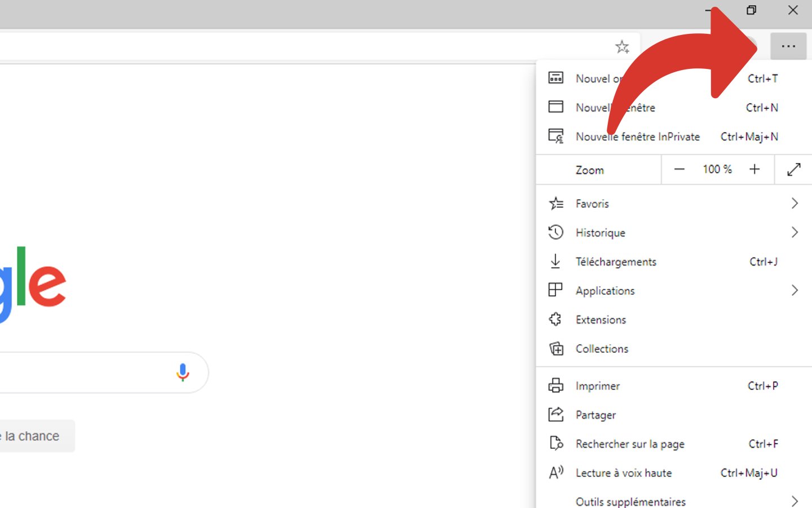Select the Extensions puzzle icon
This screenshot has height=508, width=812.
(x=555, y=319)
